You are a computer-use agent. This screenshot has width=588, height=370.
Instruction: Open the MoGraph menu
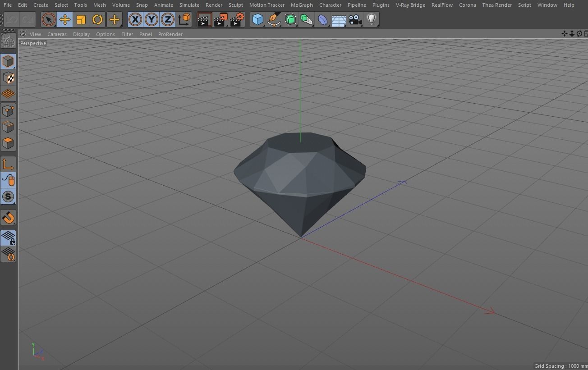click(302, 5)
